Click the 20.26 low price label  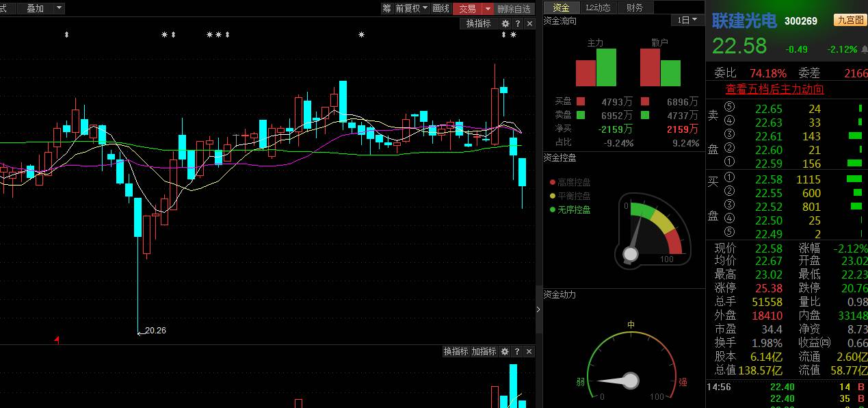[x=155, y=331]
